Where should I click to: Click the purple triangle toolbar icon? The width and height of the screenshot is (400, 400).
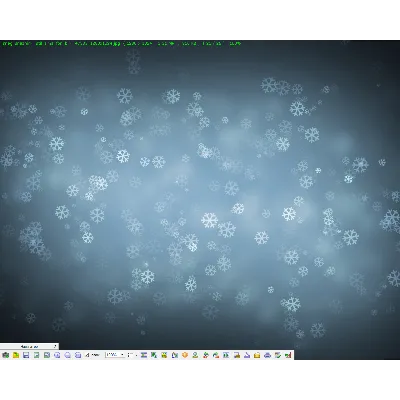pyautogui.click(x=247, y=355)
